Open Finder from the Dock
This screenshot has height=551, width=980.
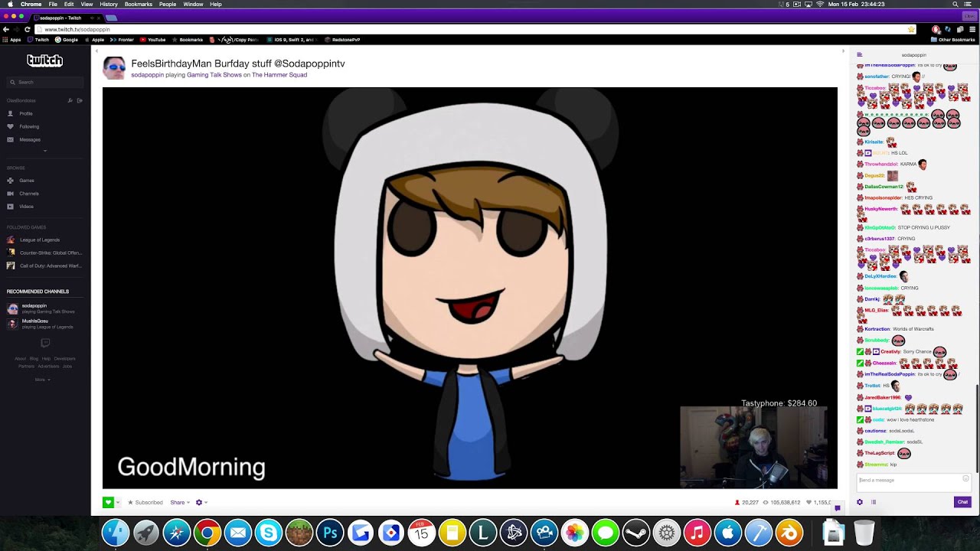pyautogui.click(x=116, y=533)
